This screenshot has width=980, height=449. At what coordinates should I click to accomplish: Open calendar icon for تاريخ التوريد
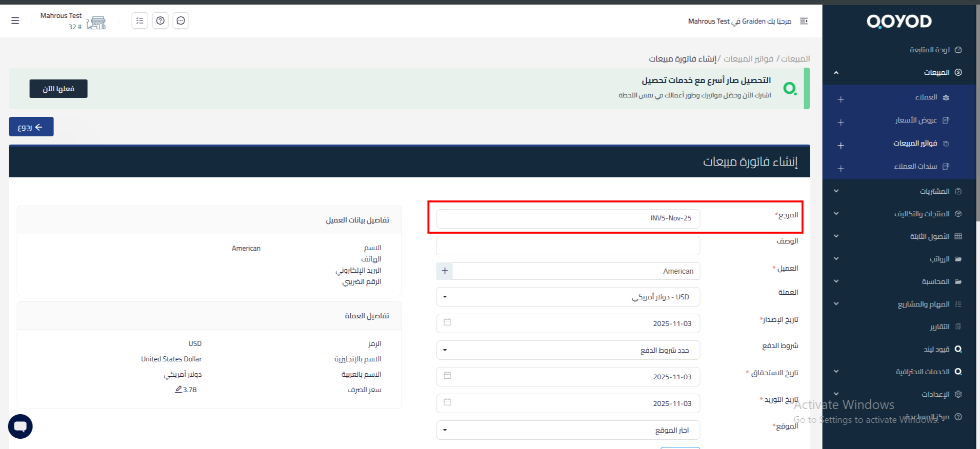click(x=447, y=402)
